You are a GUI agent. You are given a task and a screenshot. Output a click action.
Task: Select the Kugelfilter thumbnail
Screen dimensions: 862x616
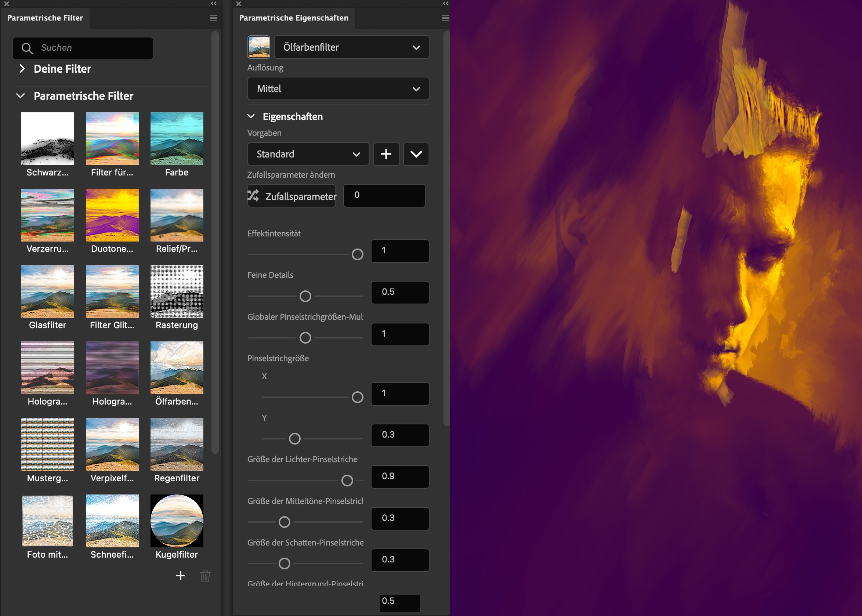[x=177, y=521]
